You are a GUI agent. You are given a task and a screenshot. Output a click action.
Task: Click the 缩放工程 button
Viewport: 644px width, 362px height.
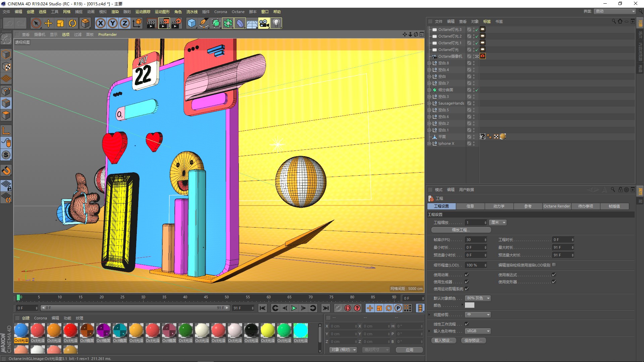[x=461, y=230]
